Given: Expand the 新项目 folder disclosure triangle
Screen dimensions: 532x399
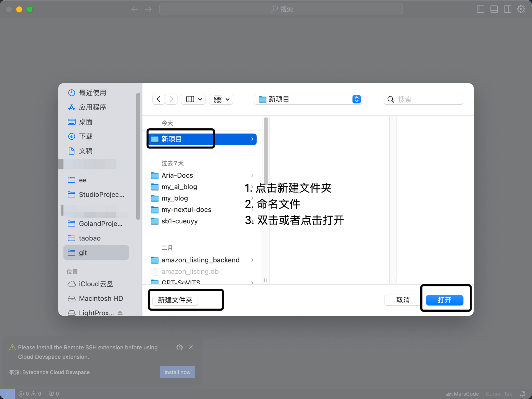Looking at the screenshot, I should tap(251, 139).
